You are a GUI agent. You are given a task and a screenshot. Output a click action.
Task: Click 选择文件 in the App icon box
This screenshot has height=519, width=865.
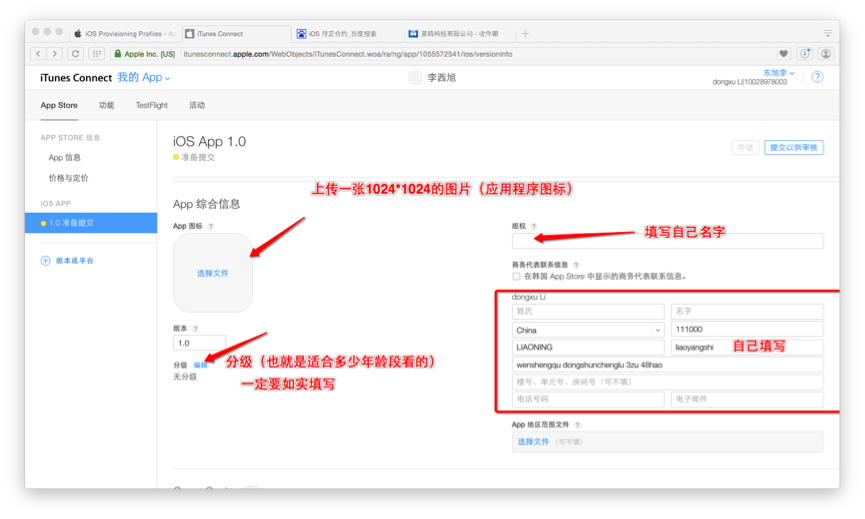pyautogui.click(x=213, y=274)
